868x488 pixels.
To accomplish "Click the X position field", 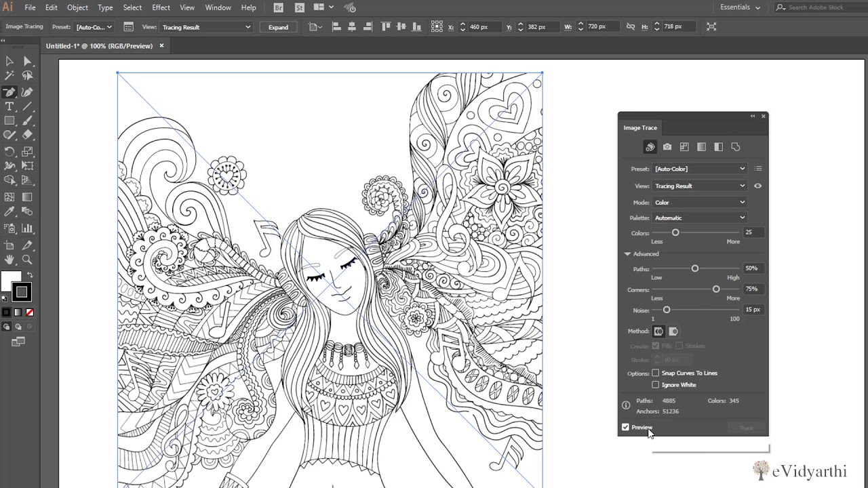I will coord(485,27).
